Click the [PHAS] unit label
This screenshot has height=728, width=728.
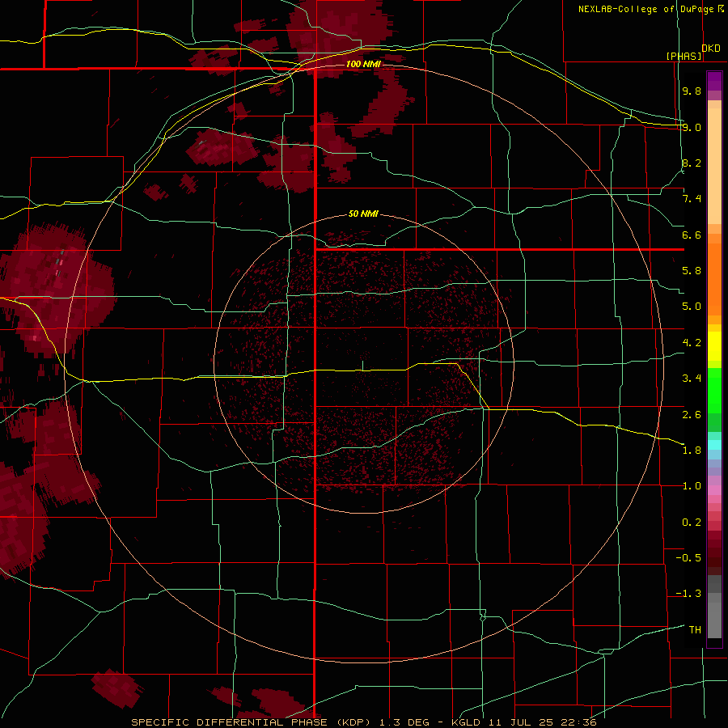point(684,56)
